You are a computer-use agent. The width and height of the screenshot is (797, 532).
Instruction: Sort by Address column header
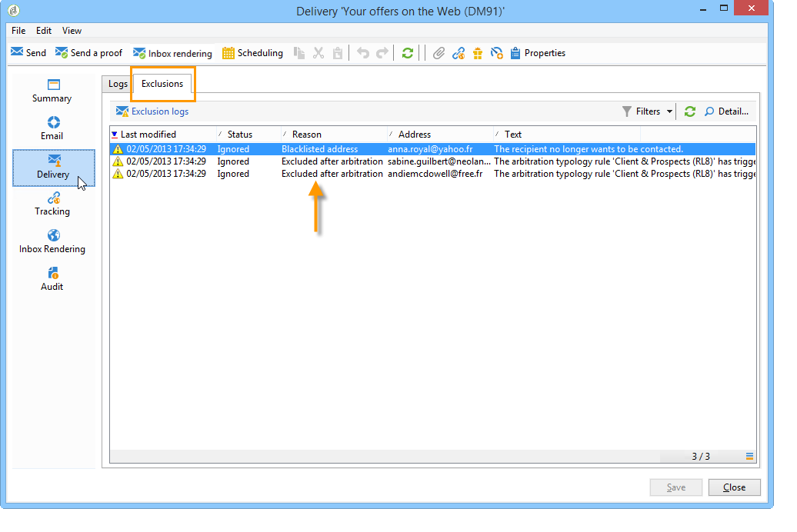point(440,135)
